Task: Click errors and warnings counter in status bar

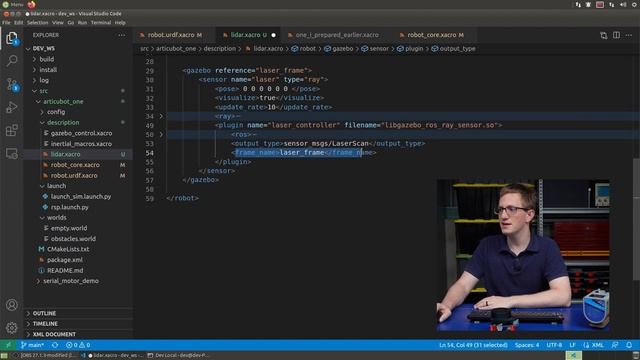Action: [x=78, y=345]
